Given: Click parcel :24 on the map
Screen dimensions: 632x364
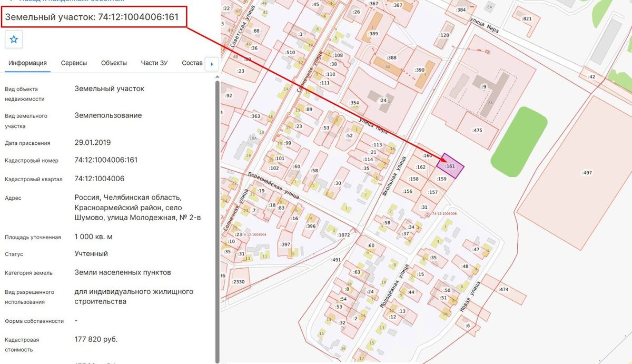Looking at the screenshot, I should 383,100.
